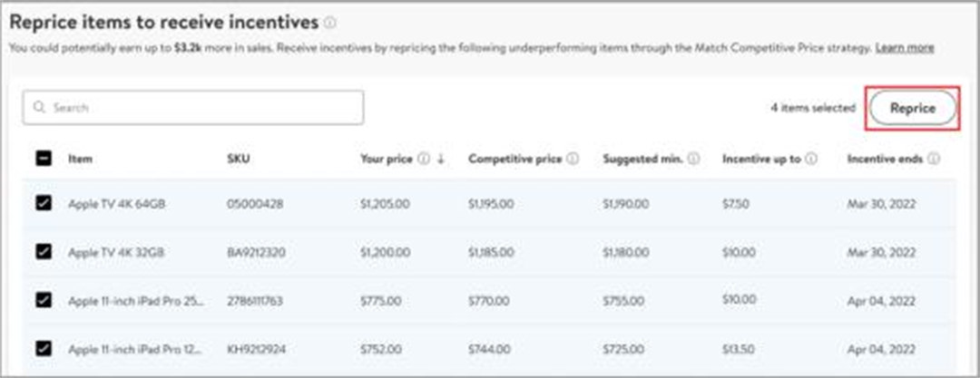Viewport: 980px width, 378px height.
Task: Uncheck Apple TV 4K 32GB row
Action: coord(44,252)
